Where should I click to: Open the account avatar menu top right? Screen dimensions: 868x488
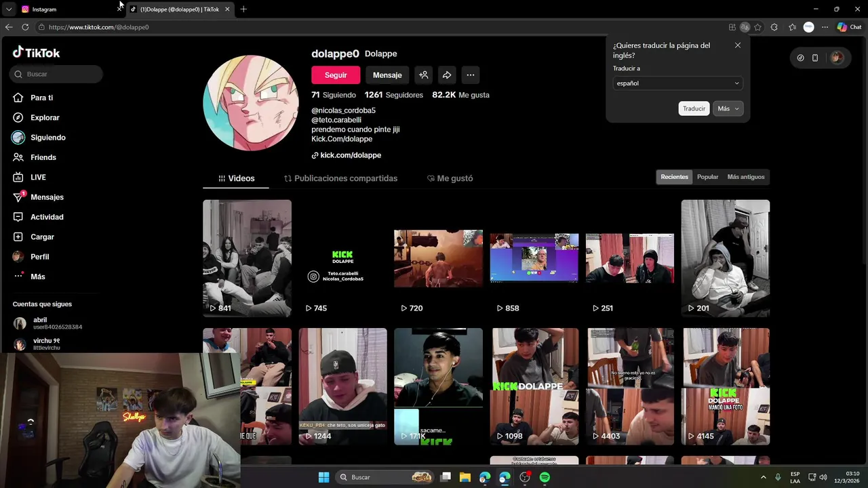[837, 58]
